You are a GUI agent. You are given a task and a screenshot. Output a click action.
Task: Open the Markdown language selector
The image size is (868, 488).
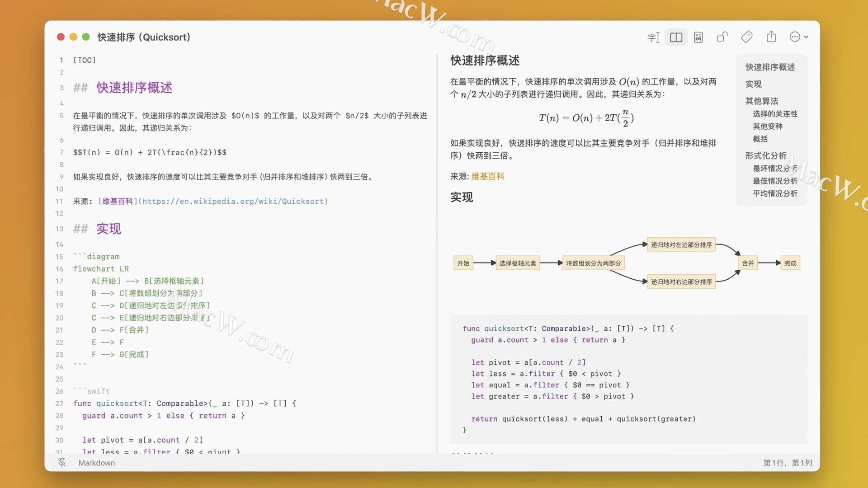(x=97, y=463)
